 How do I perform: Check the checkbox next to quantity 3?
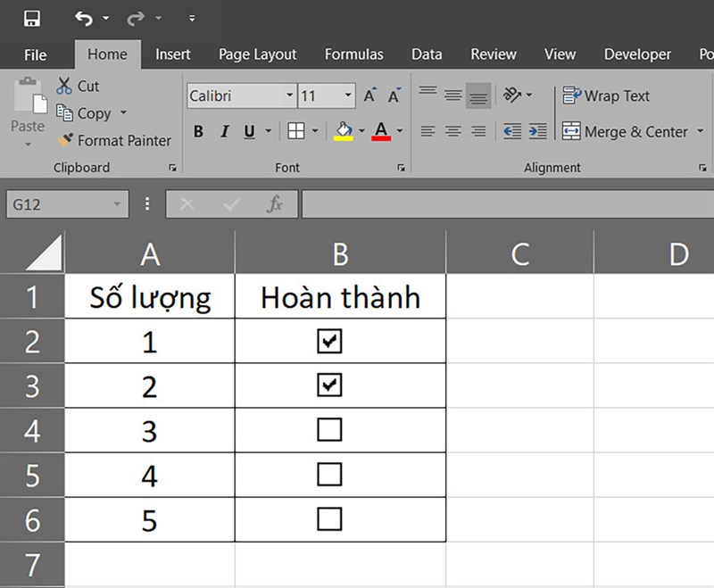point(329,430)
